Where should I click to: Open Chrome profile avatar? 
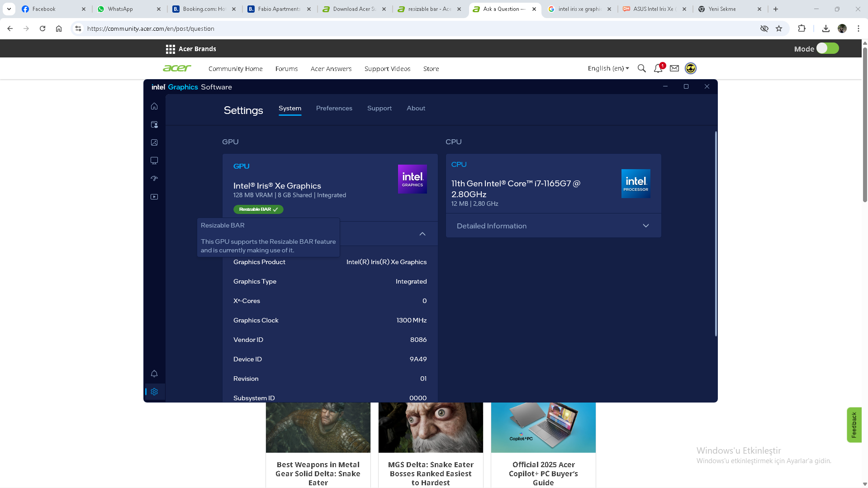pos(842,28)
